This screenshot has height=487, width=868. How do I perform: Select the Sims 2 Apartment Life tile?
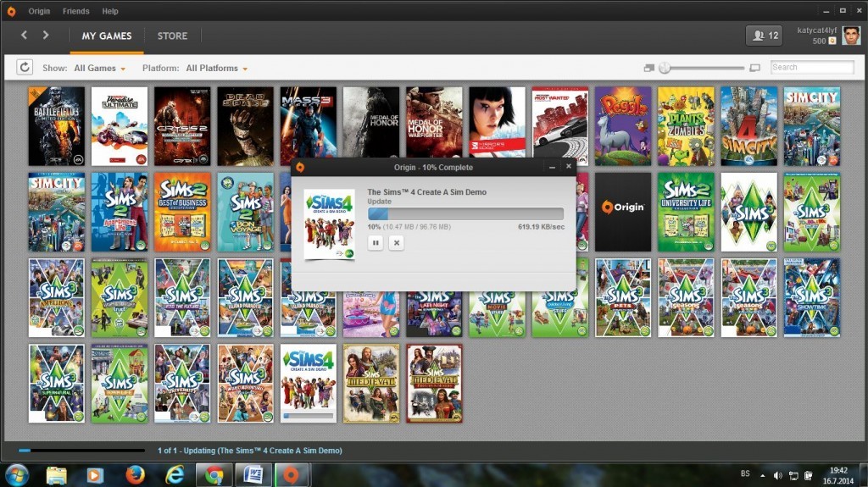120,212
